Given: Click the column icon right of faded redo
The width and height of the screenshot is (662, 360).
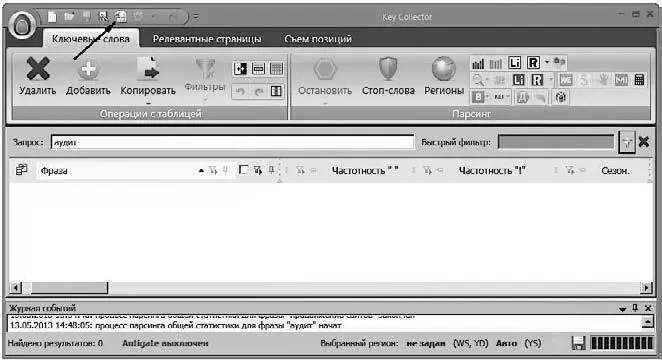Looking at the screenshot, I should (x=276, y=91).
